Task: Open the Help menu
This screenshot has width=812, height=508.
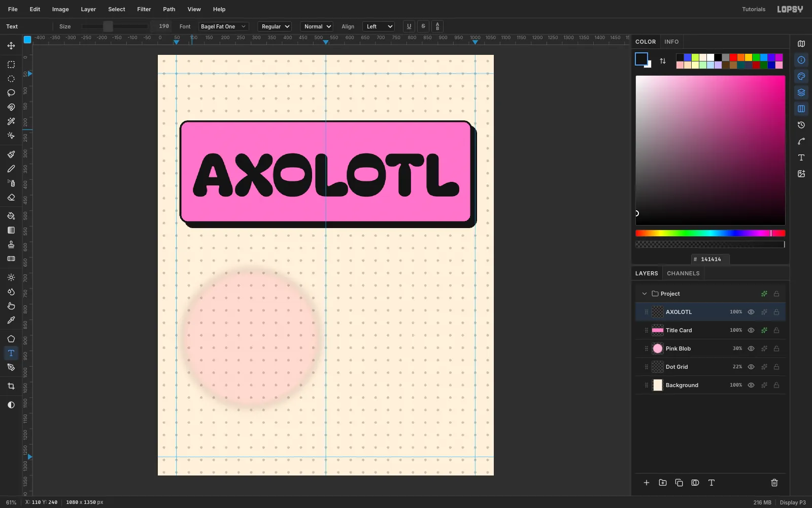Action: (x=219, y=9)
